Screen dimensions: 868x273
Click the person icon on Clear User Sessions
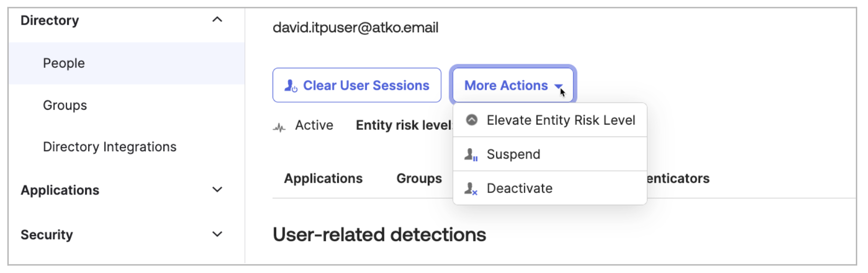291,86
